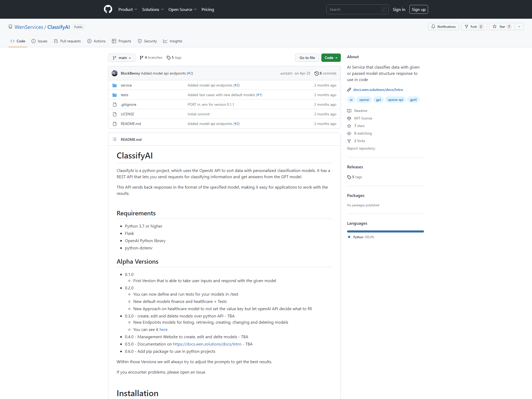Click the Python language bar
This screenshot has height=399, width=532.
[385, 231]
